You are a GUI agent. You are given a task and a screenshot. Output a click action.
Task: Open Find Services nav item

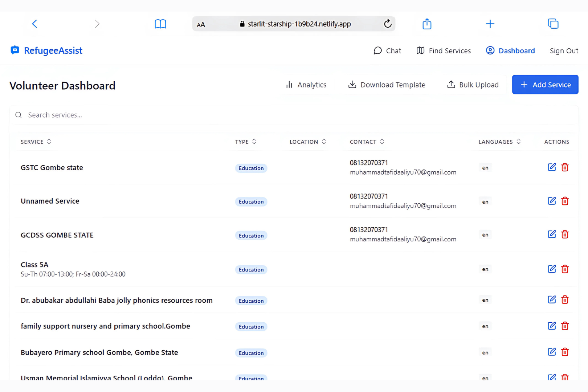(x=444, y=50)
